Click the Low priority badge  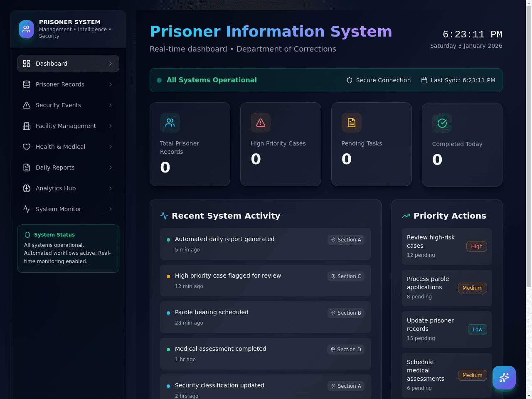(x=477, y=330)
